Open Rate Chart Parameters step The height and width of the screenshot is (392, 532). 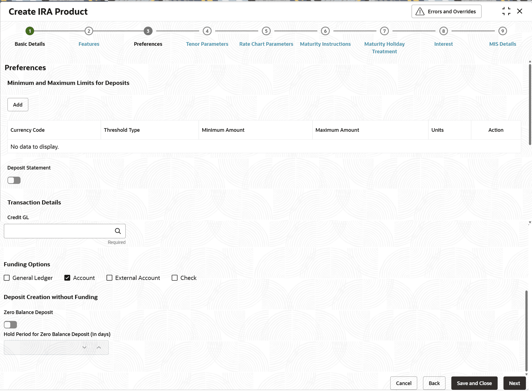click(x=266, y=44)
